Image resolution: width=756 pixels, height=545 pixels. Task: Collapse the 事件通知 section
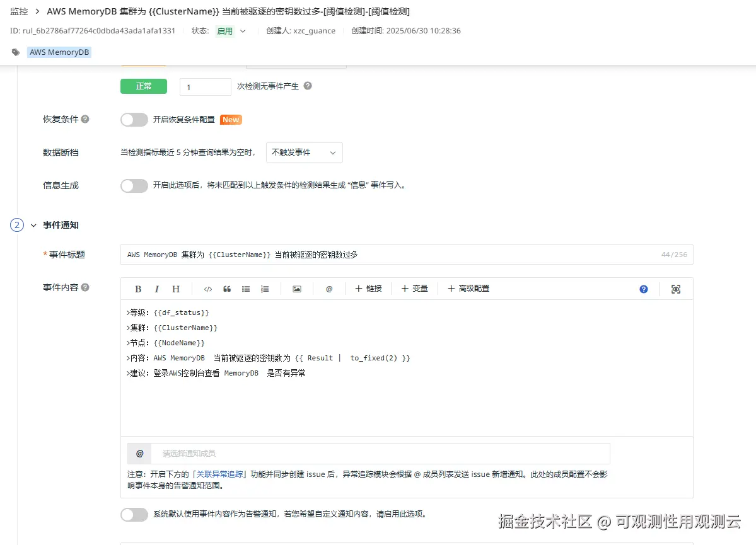(x=34, y=225)
